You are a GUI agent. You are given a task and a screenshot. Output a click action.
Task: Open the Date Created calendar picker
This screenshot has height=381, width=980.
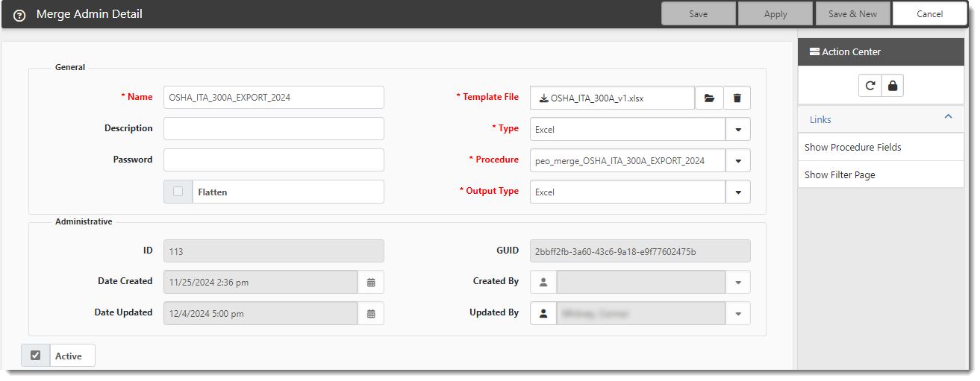[x=371, y=282]
